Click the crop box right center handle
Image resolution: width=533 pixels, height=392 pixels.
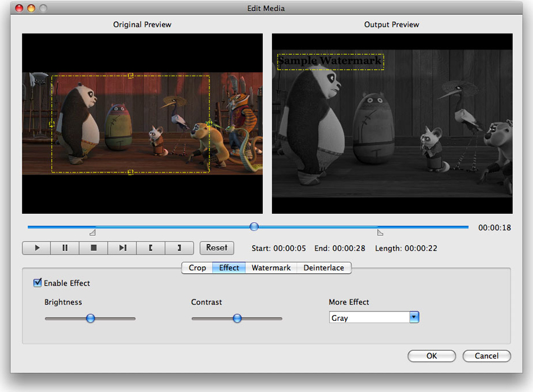point(209,123)
